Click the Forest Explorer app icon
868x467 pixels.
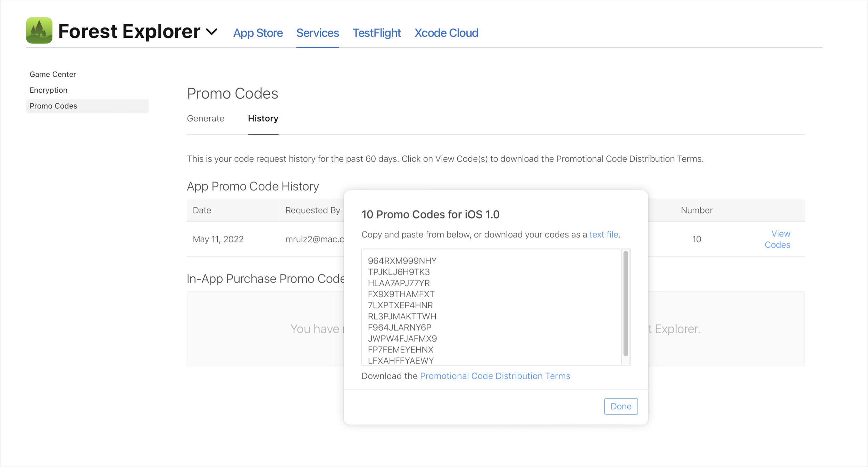39,31
